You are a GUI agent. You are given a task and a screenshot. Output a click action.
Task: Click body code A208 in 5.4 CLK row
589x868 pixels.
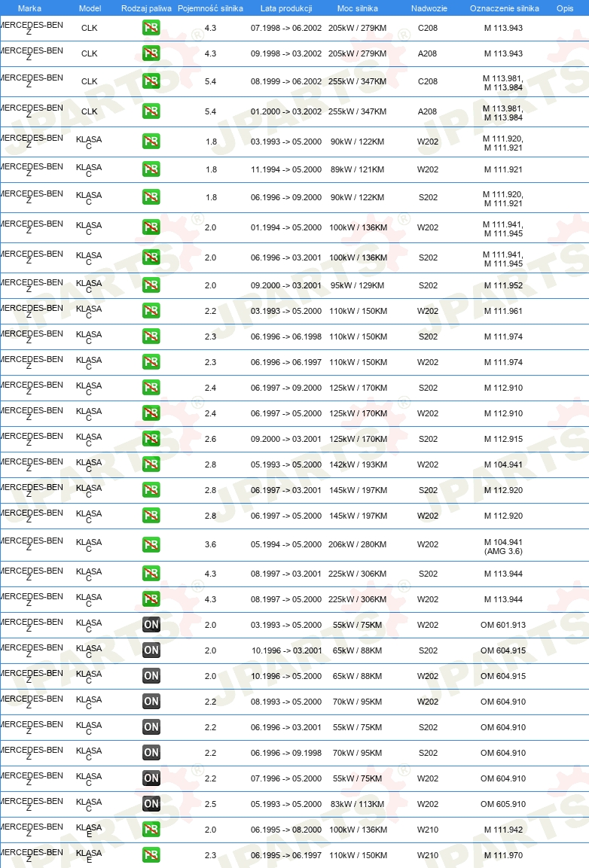[427, 111]
